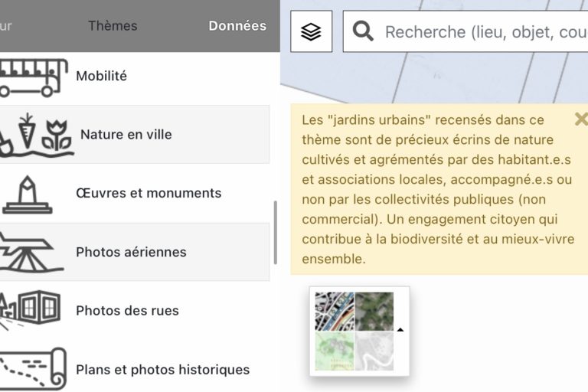
Task: Choose the light grey basemap thumbnail
Action: pos(374,351)
